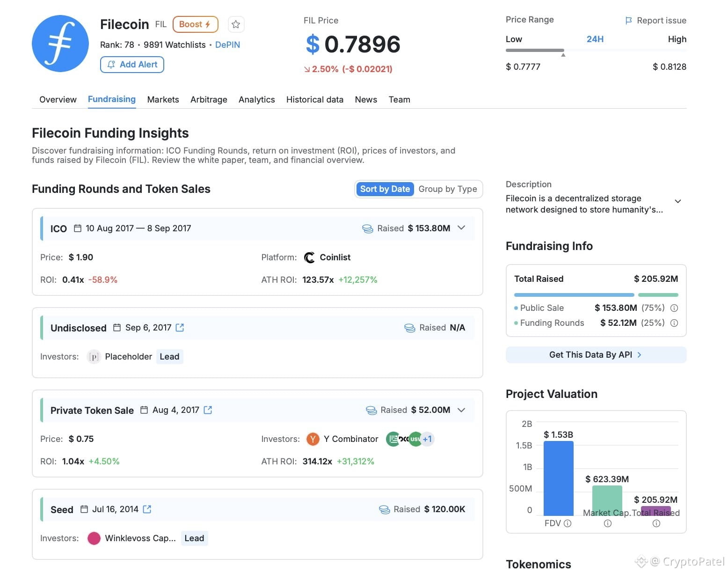Expand the Filecoin description text
Screen dimensions: 728x573
pyautogui.click(x=677, y=201)
